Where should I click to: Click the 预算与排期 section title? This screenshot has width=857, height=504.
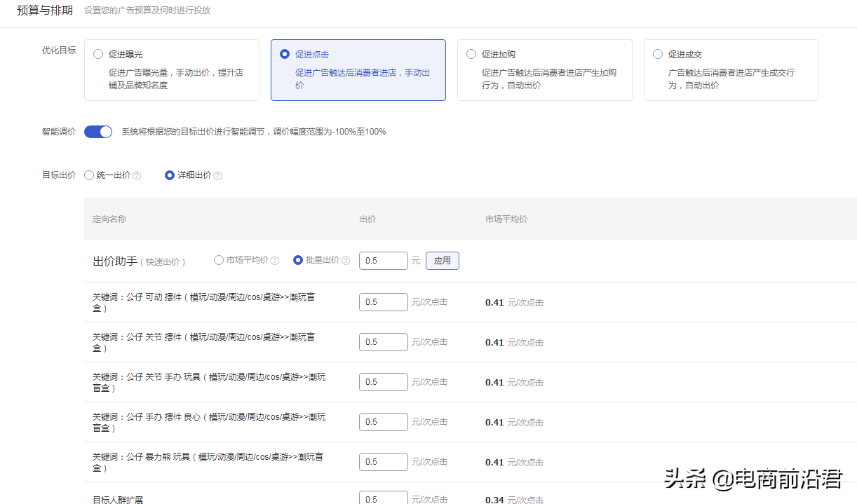pos(45,10)
